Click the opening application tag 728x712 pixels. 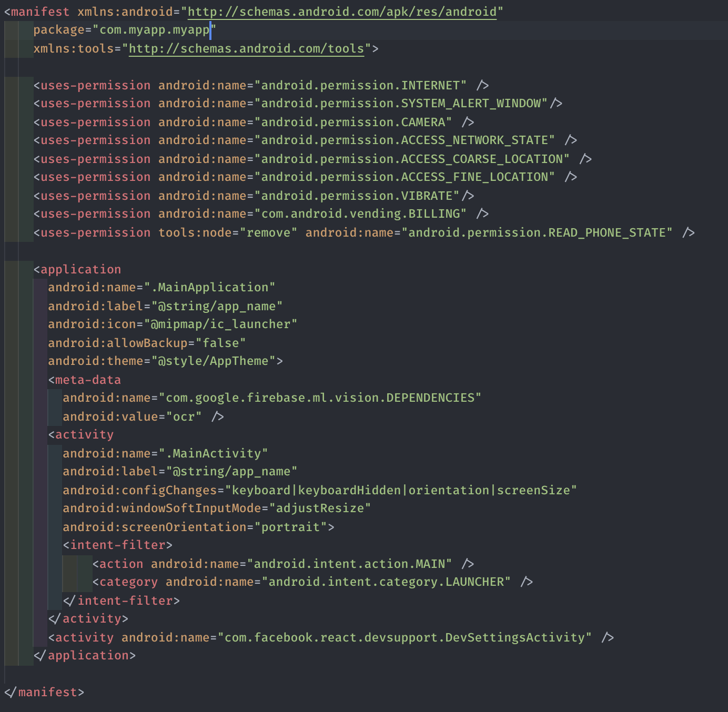77,269
